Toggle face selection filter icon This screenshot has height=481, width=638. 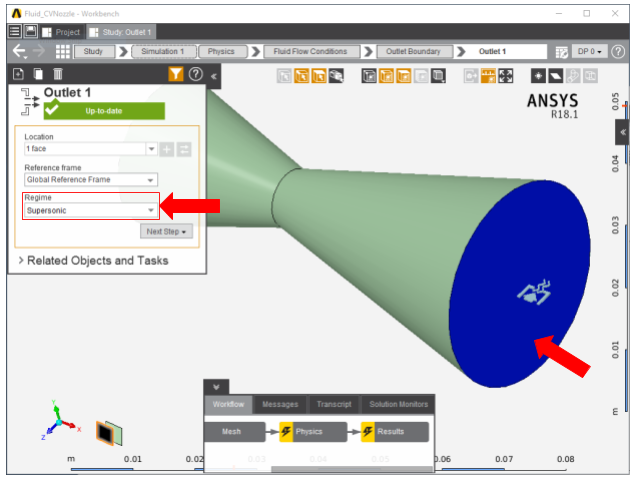(302, 76)
